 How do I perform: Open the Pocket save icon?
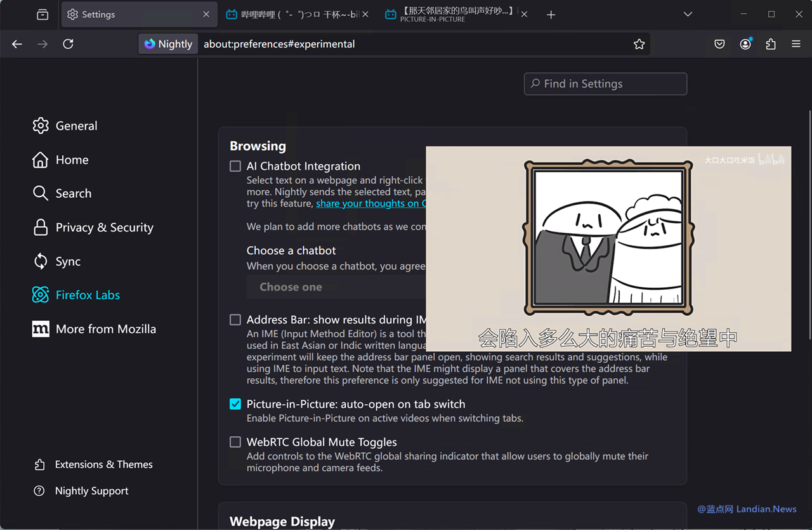(719, 44)
